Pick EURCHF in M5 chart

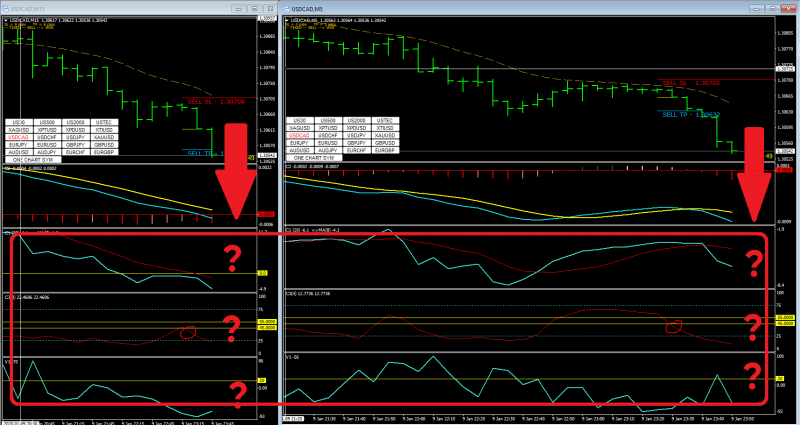[357, 150]
